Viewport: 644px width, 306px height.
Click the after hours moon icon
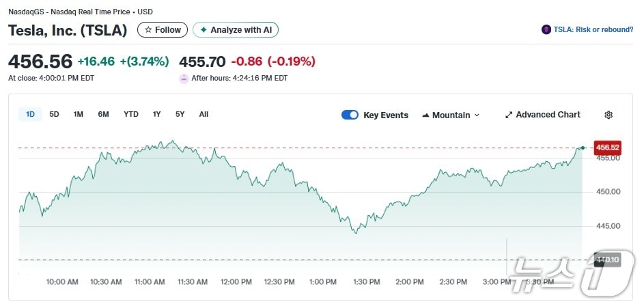pos(184,78)
